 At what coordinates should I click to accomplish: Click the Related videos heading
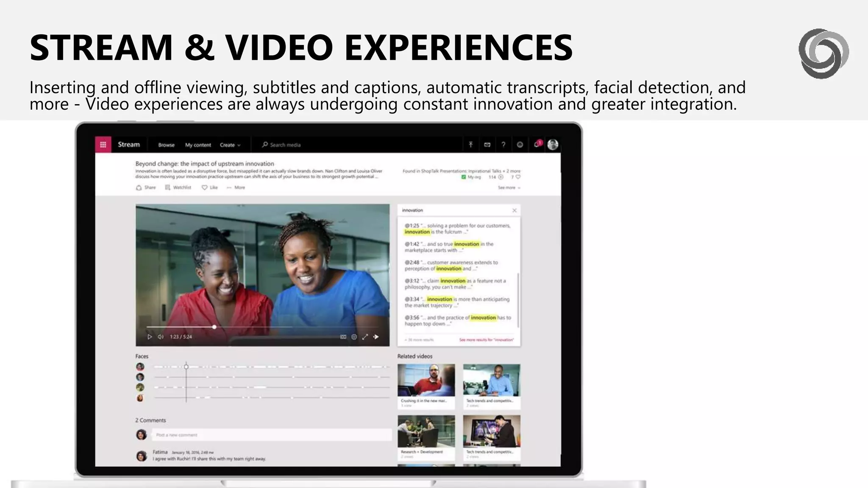click(x=415, y=356)
